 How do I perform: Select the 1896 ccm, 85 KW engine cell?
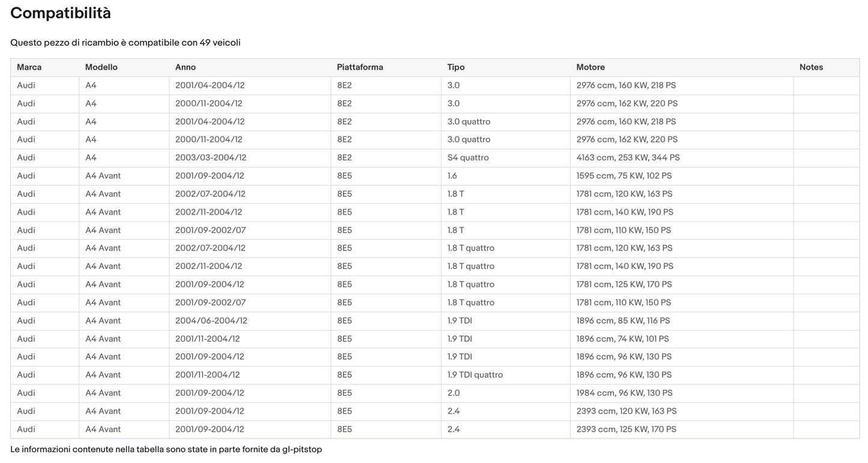(x=682, y=321)
